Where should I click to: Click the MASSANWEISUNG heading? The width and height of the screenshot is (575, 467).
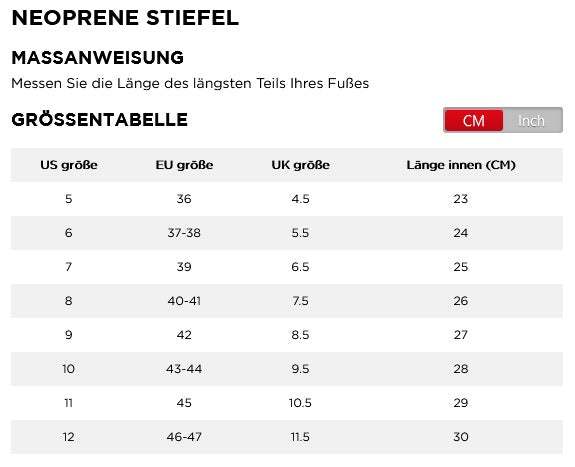pyautogui.click(x=98, y=58)
